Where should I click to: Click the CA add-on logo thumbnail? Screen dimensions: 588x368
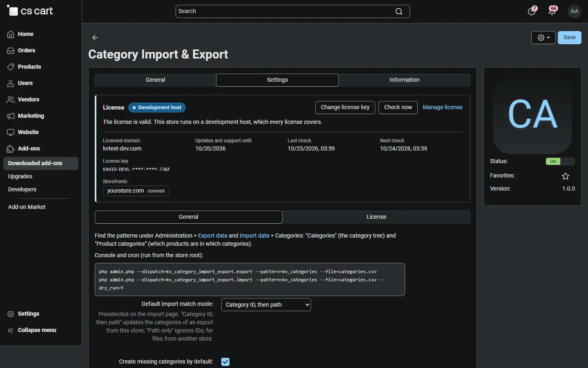(x=532, y=114)
